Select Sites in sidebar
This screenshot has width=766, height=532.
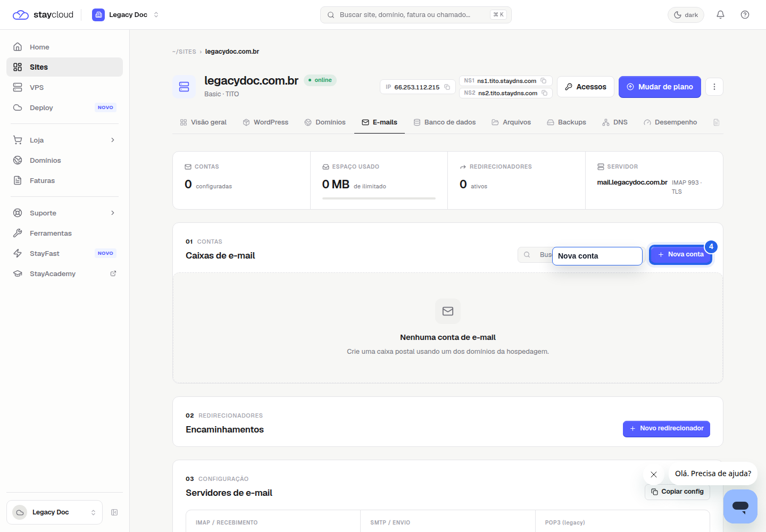pos(64,67)
